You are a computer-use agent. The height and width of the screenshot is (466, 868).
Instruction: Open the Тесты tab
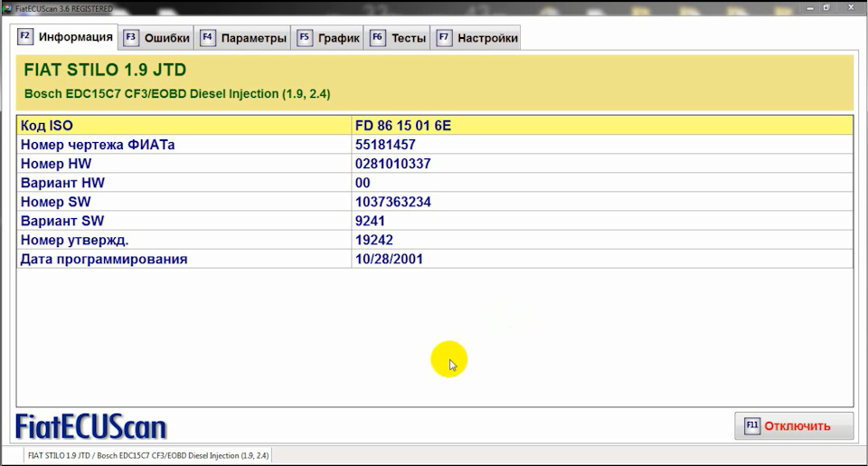[x=398, y=38]
